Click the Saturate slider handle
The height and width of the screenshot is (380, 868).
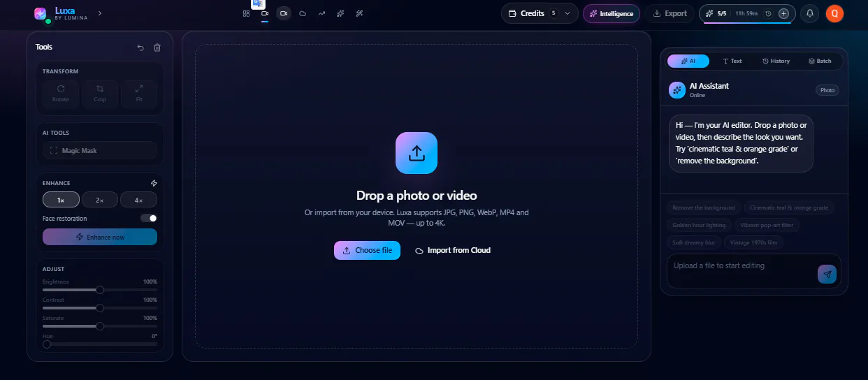(x=100, y=326)
